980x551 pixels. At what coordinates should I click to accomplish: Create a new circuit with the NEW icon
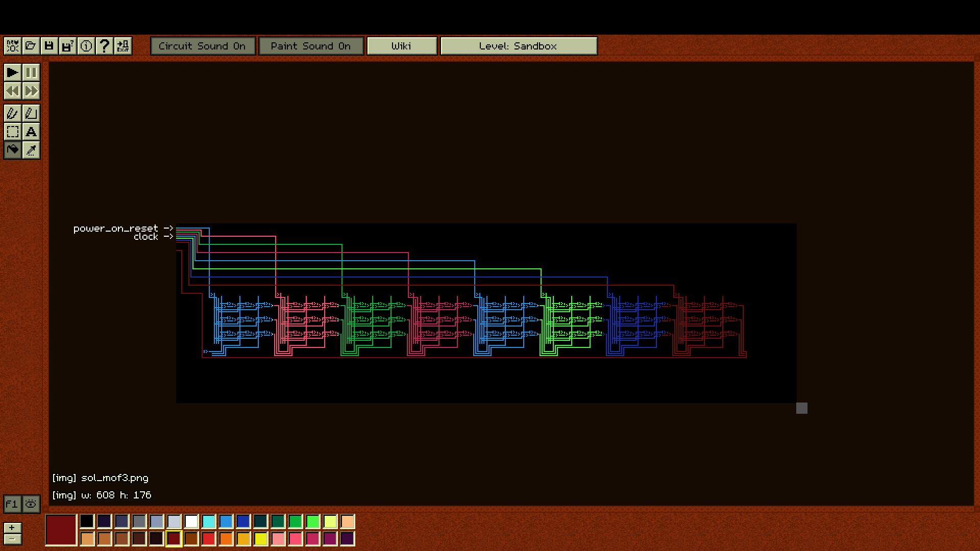12,46
